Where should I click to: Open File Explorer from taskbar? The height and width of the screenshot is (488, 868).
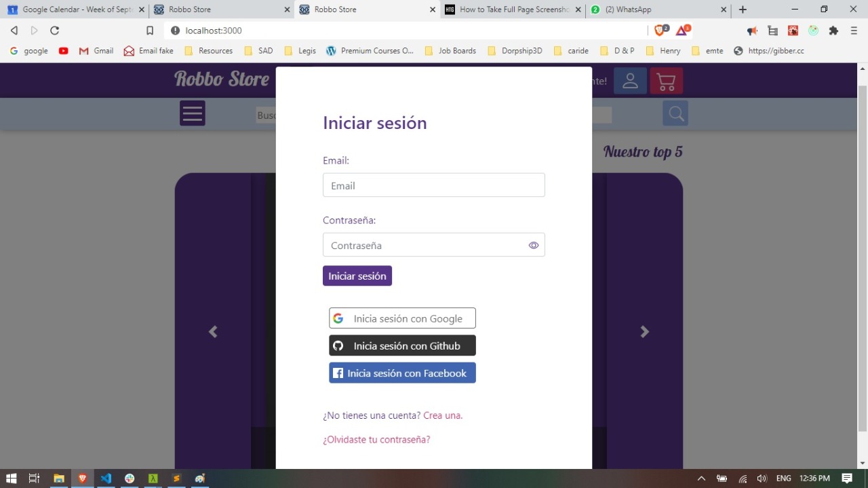59,478
